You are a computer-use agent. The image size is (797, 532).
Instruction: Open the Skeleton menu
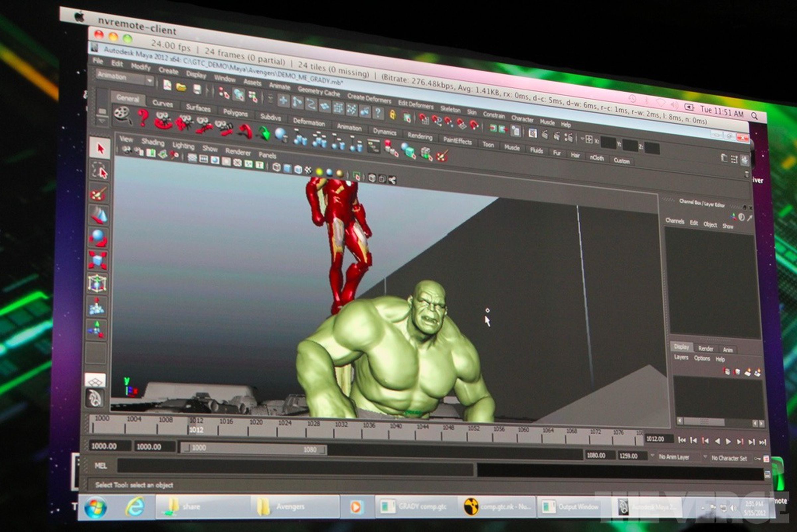[x=450, y=109]
